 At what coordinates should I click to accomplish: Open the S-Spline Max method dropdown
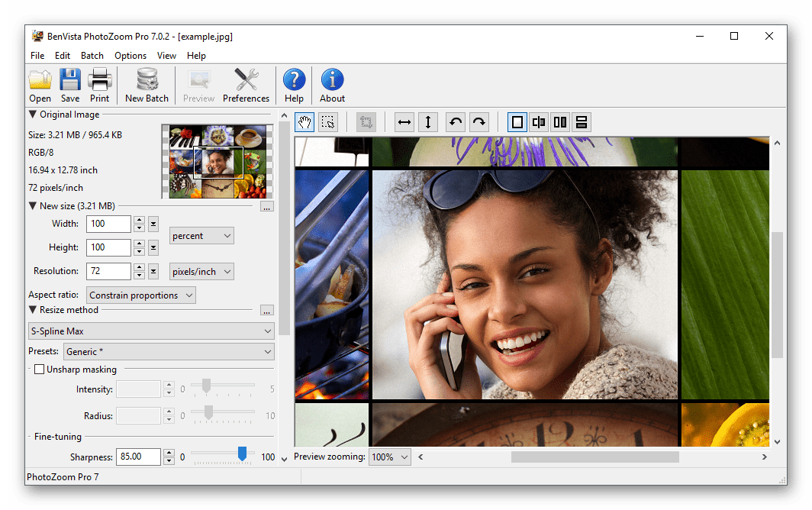(x=151, y=331)
